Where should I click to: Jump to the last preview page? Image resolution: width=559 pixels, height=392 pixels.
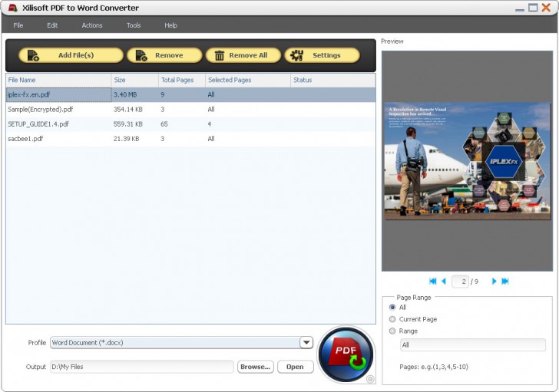504,282
